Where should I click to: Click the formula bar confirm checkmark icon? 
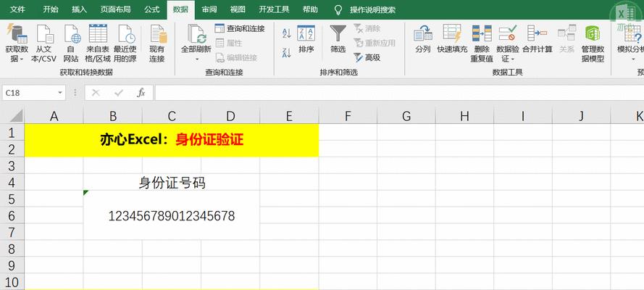pyautogui.click(x=119, y=93)
